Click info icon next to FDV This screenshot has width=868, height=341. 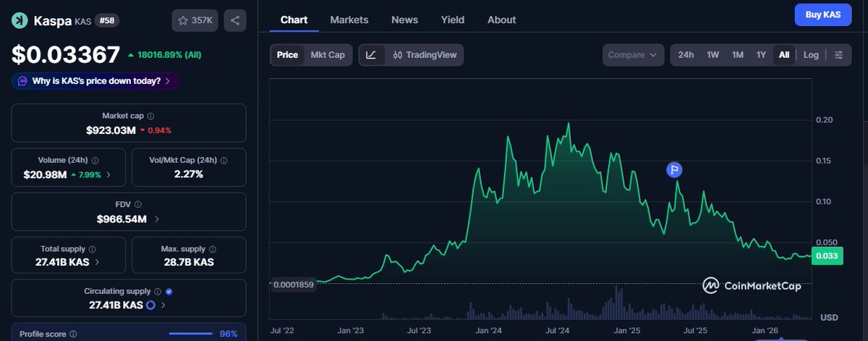click(138, 205)
